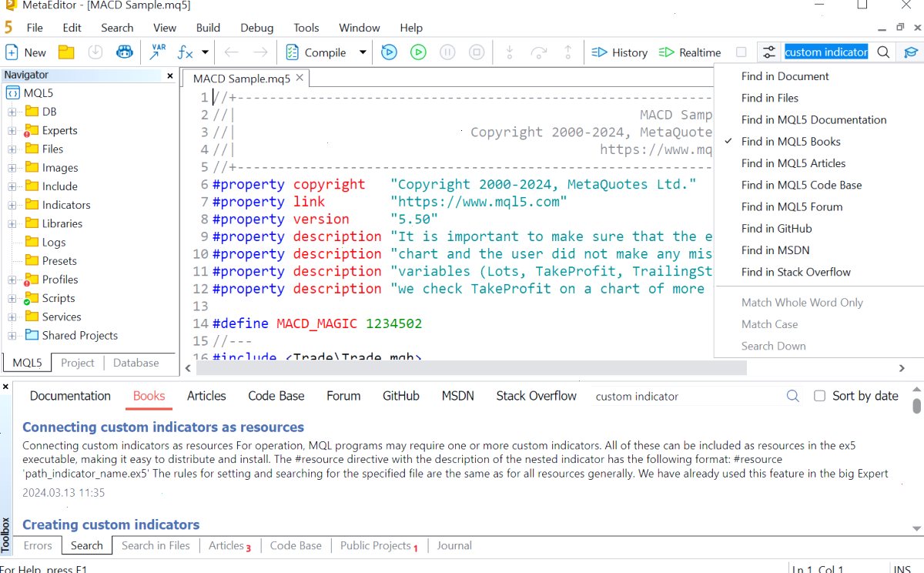Click the Compile button
This screenshot has height=573, width=924.
click(316, 52)
